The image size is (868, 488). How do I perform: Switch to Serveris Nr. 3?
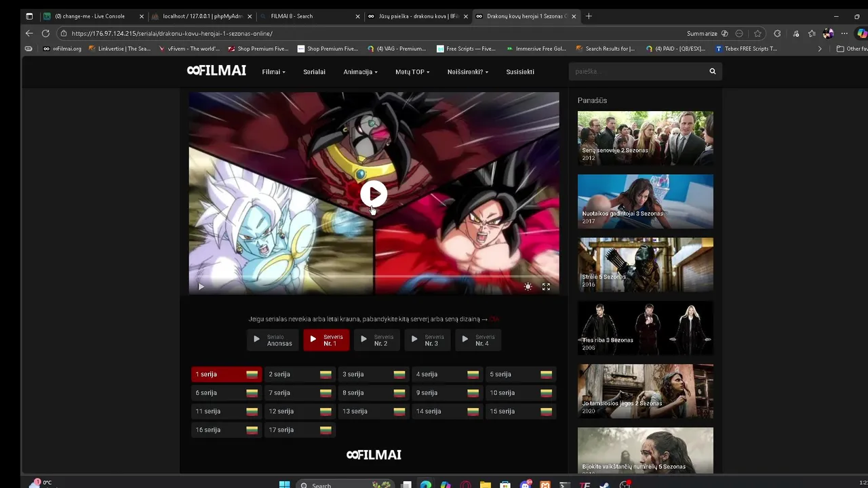(x=427, y=340)
